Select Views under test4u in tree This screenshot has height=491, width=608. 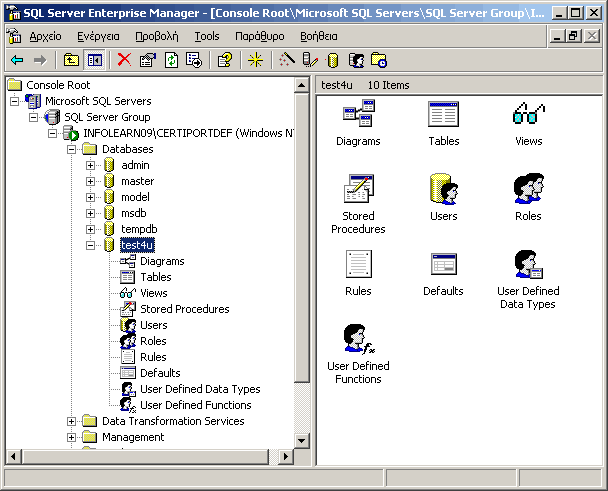(x=154, y=293)
